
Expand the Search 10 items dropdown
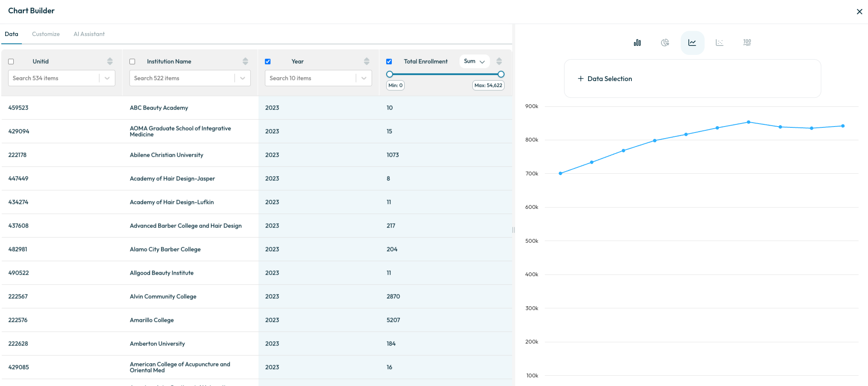(x=364, y=78)
